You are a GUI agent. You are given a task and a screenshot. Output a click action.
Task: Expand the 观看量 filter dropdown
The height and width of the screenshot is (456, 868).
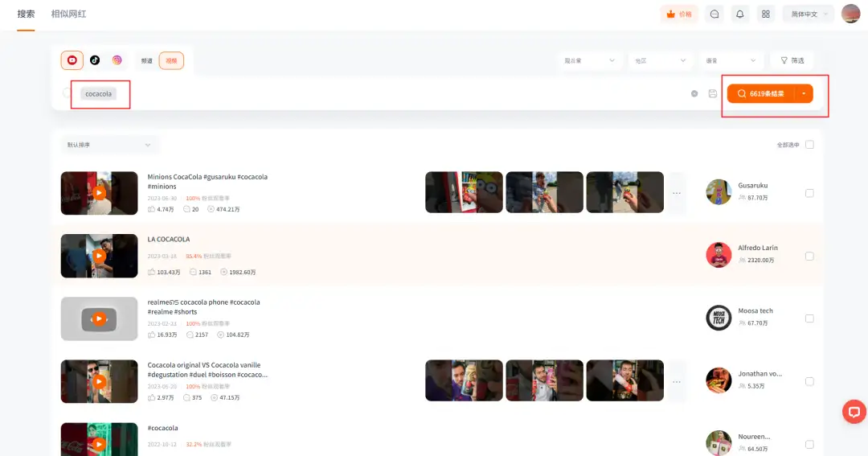(x=589, y=60)
